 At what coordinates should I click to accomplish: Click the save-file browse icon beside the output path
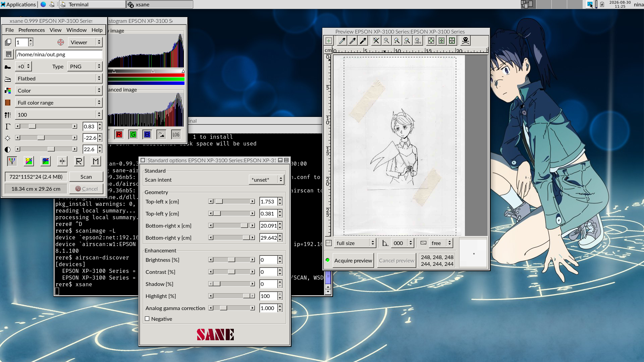[x=9, y=54]
